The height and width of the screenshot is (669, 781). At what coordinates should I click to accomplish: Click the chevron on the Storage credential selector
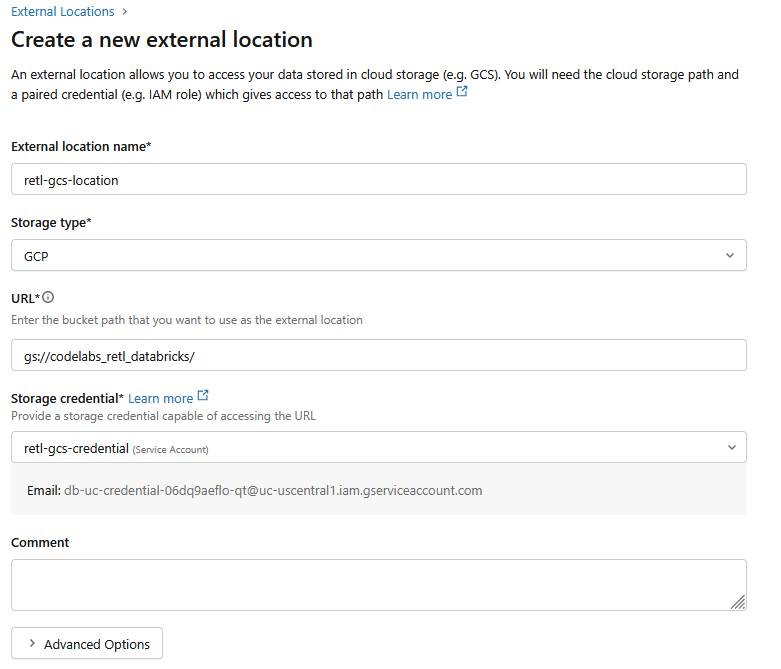pyautogui.click(x=729, y=448)
